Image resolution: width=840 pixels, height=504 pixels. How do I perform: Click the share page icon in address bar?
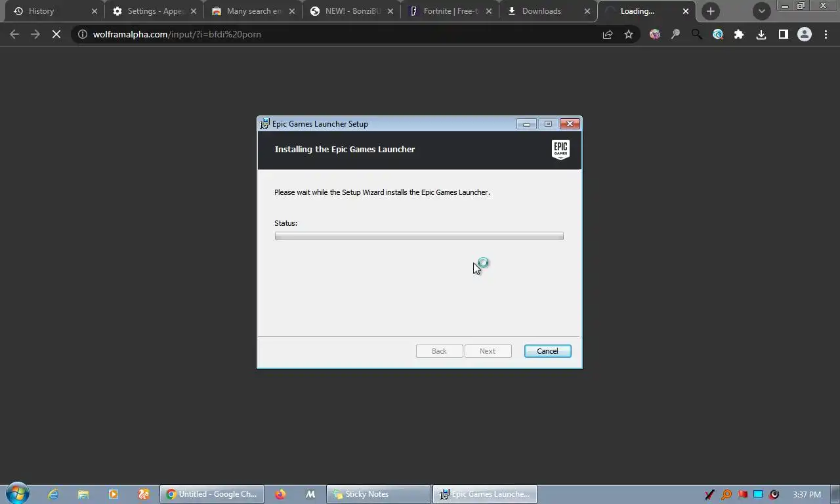(608, 34)
